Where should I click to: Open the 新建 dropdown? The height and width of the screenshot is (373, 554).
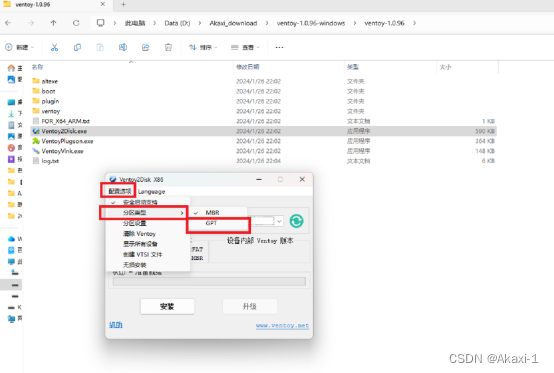(19, 47)
